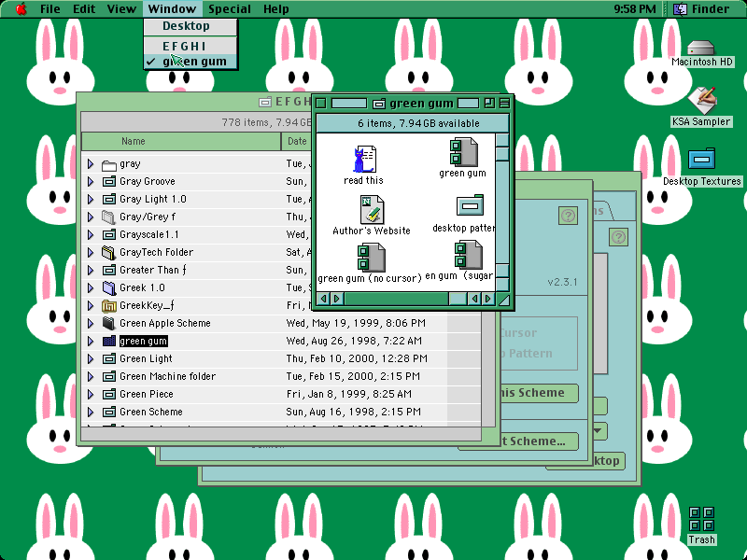Choose the checked green gum Window menu entry
Image resolution: width=747 pixels, height=560 pixels.
click(x=190, y=62)
